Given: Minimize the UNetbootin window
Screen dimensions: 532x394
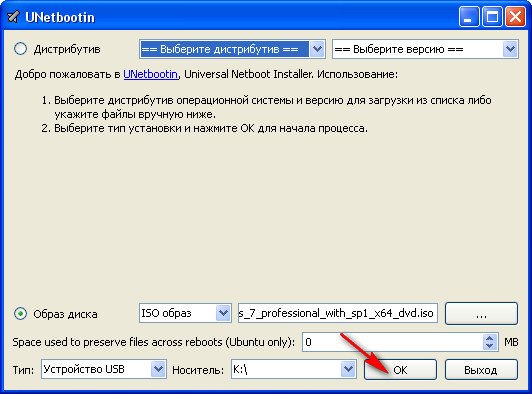Looking at the screenshot, I should pyautogui.click(x=468, y=17).
